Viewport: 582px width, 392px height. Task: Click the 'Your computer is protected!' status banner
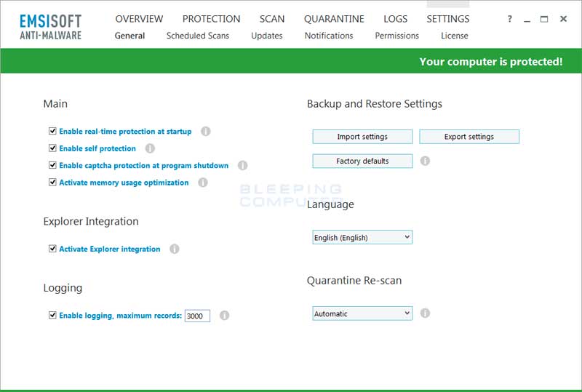tap(291, 61)
